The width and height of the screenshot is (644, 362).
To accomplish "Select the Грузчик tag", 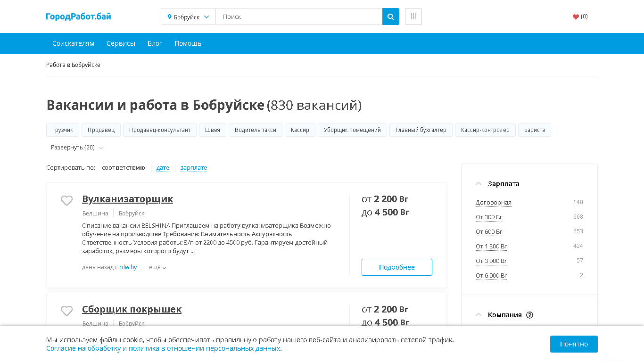I will (63, 130).
